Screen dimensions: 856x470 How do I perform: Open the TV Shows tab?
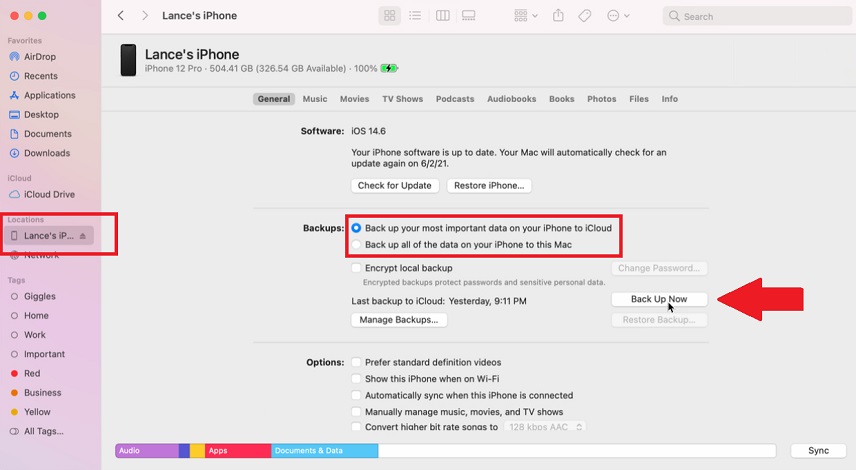click(402, 99)
